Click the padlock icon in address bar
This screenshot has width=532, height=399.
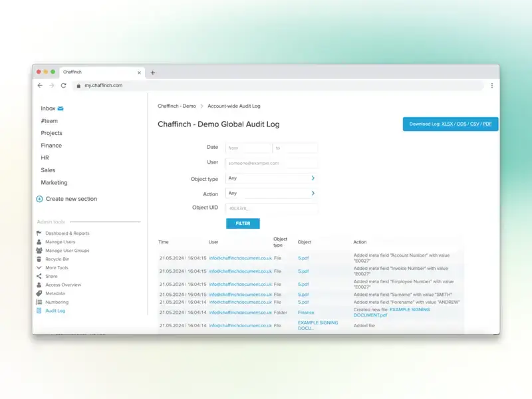78,86
